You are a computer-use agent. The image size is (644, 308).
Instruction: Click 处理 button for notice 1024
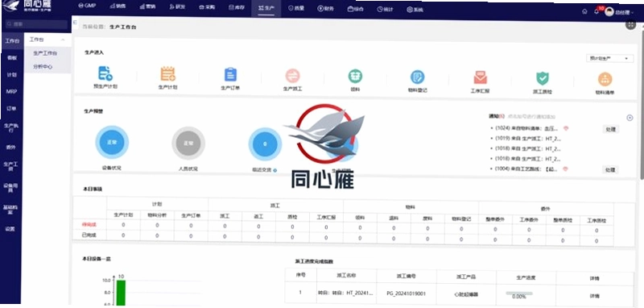[x=611, y=129]
